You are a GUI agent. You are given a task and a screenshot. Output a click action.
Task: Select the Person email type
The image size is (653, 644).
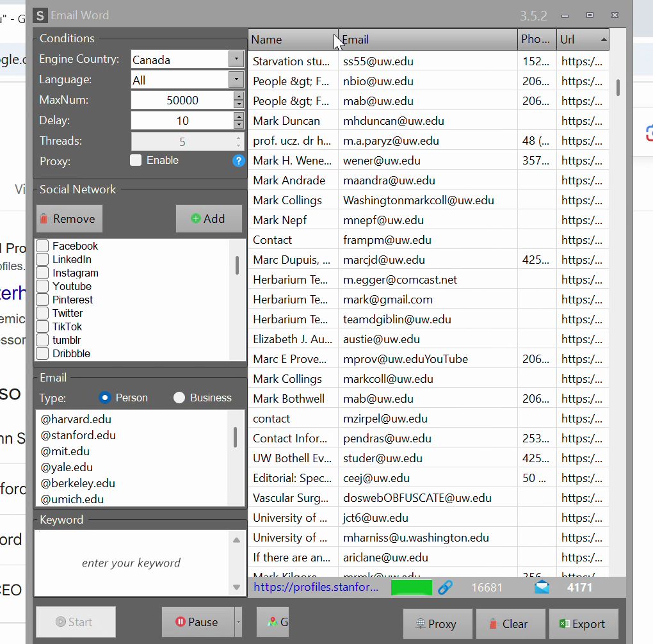pos(105,398)
